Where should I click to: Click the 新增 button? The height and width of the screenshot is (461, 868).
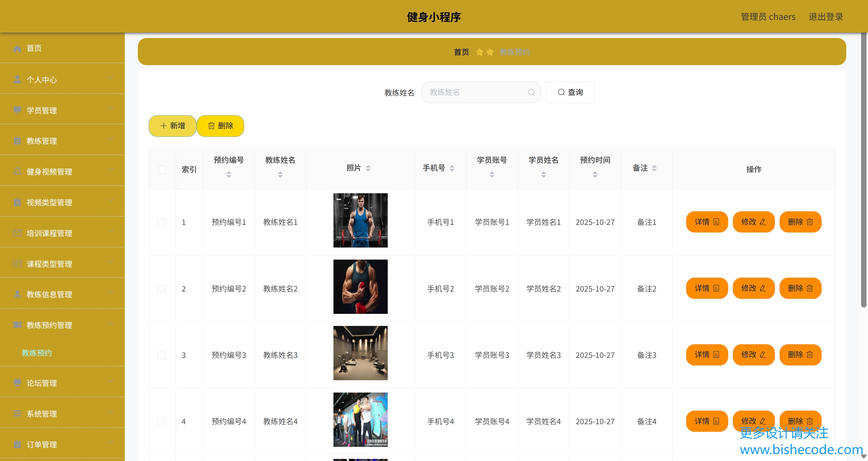point(172,126)
